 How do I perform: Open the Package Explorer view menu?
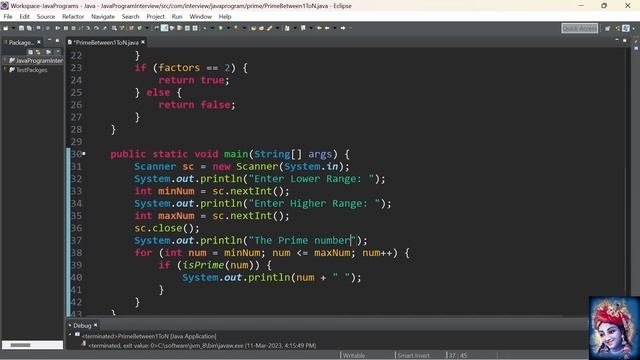point(58,52)
